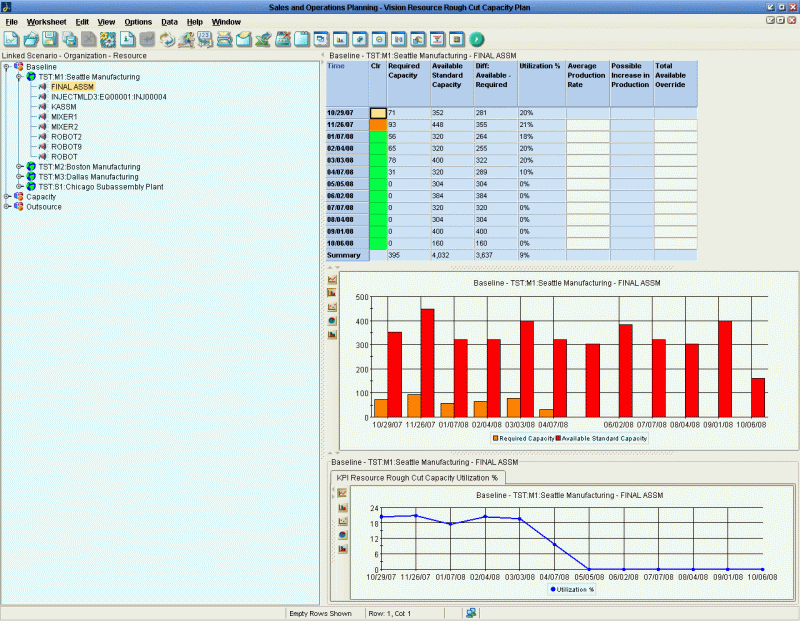This screenshot has width=800, height=621.
Task: Click the calendar with red X icon
Action: [x=283, y=39]
